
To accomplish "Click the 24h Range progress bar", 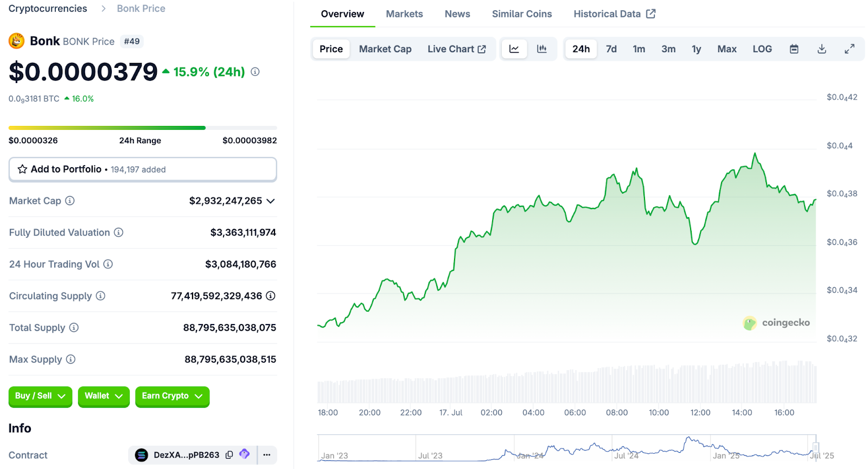I will point(143,128).
